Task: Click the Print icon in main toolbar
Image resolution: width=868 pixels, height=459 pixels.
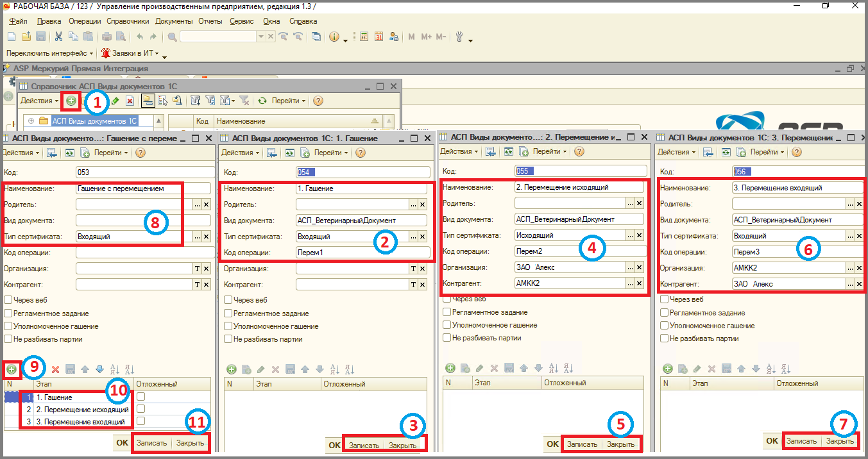Action: (x=107, y=37)
